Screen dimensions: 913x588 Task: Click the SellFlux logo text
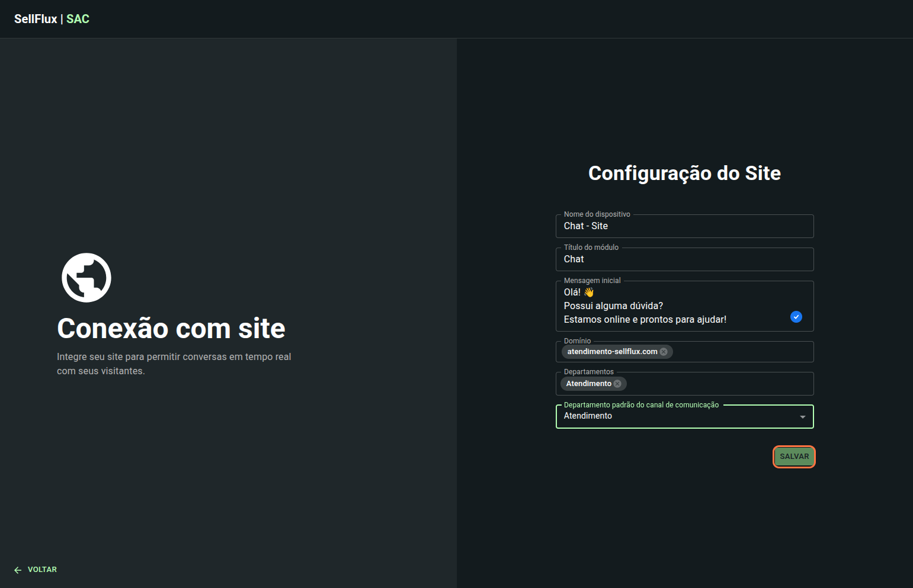[36, 19]
